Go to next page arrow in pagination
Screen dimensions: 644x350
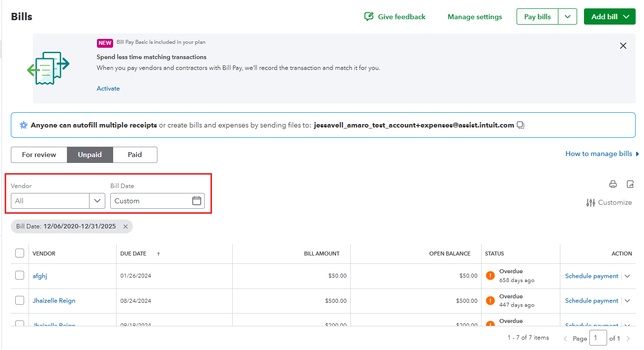click(x=628, y=339)
